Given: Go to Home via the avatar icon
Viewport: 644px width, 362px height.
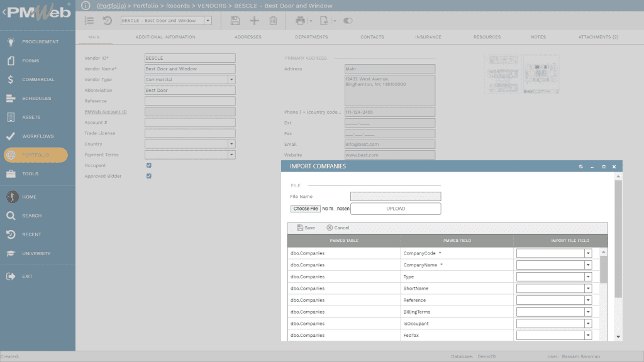Looking at the screenshot, I should 13,197.
